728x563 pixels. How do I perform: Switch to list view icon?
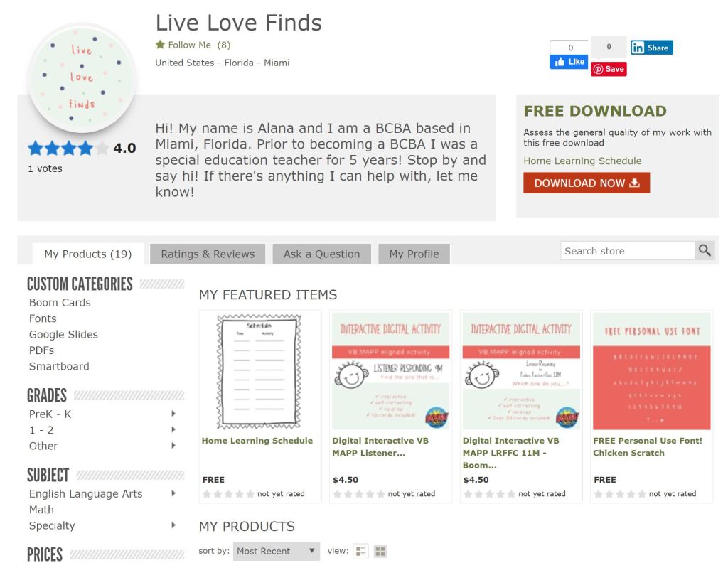coord(360,552)
